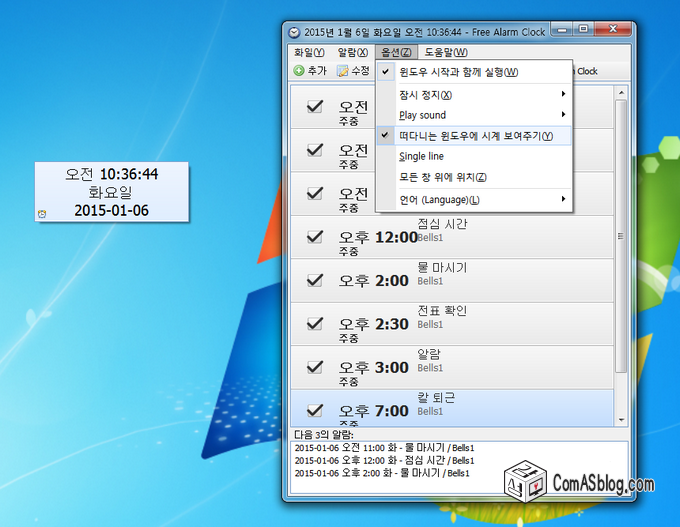The width and height of the screenshot is (680, 527).
Task: Close the Free Alarm Clock window
Action: (x=613, y=29)
